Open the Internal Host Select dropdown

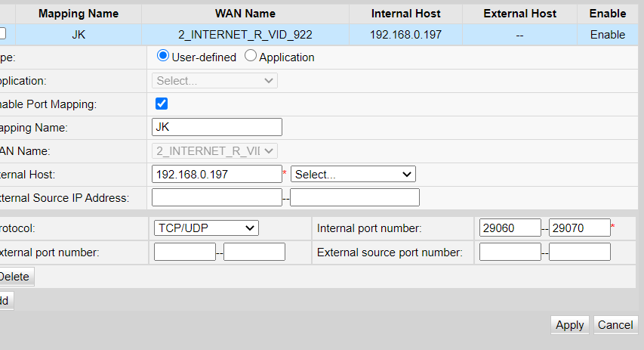tap(353, 174)
